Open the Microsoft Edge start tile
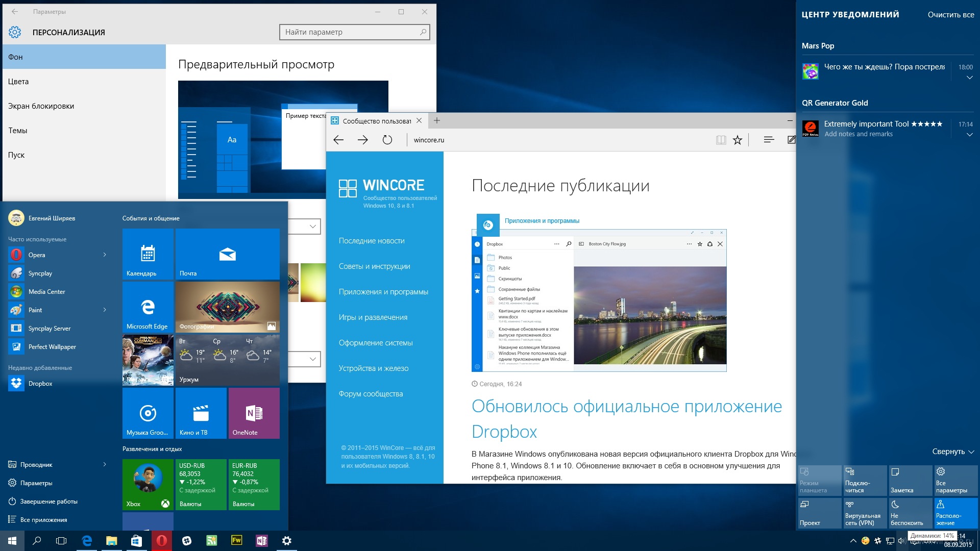The image size is (980, 551). 148,307
